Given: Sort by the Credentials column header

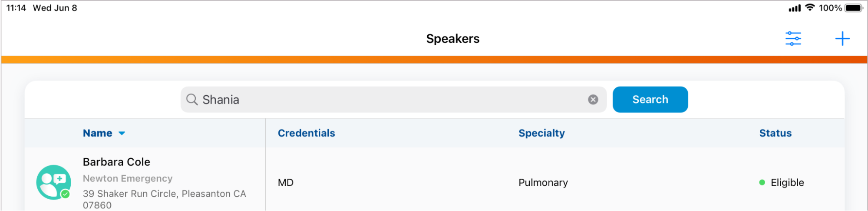Looking at the screenshot, I should (306, 133).
